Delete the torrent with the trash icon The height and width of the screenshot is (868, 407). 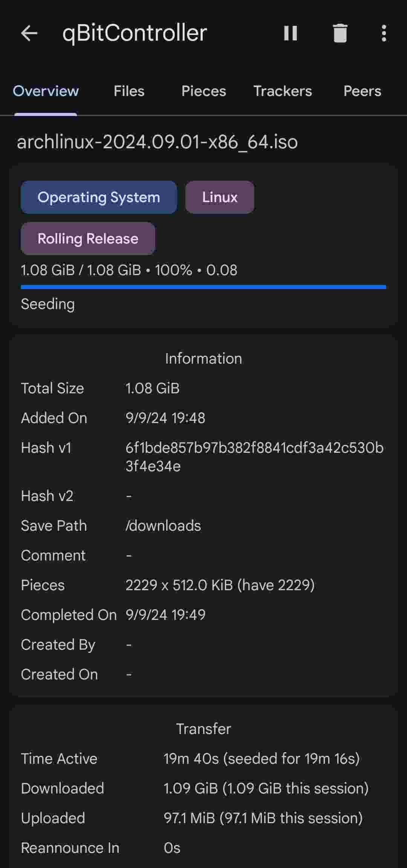[340, 34]
